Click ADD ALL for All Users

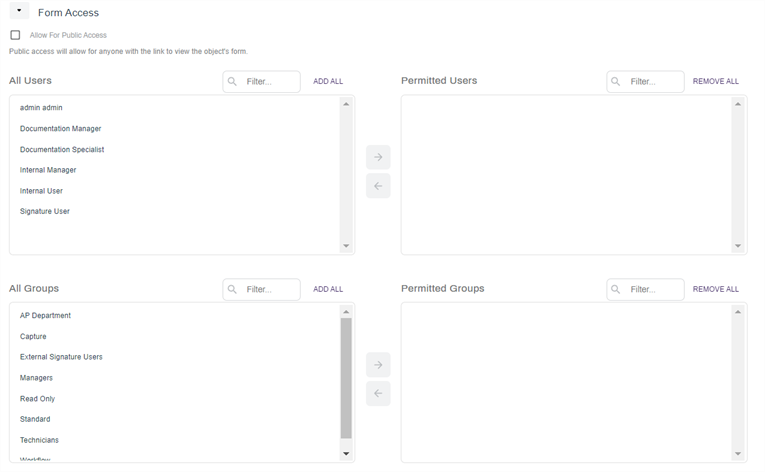coord(328,82)
